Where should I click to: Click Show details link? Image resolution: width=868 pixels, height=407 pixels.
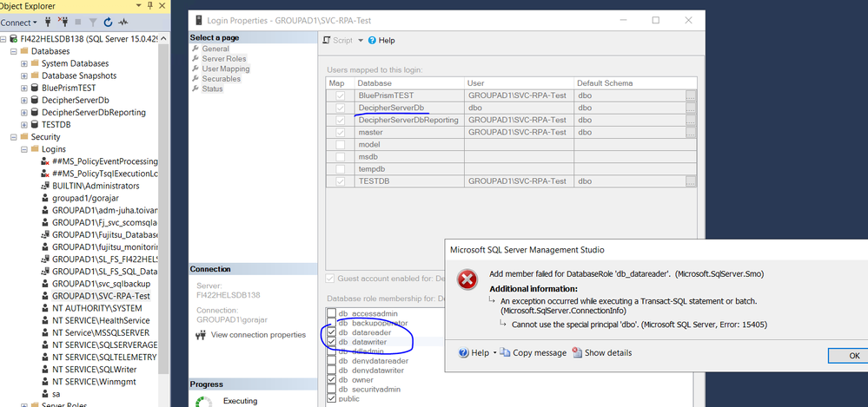(x=608, y=353)
